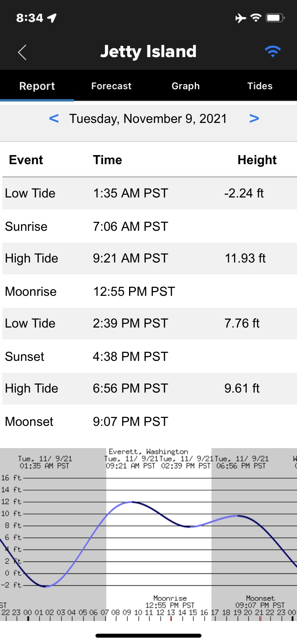
Task: Tap the date Tuesday, November 9, 2021
Action: [148, 119]
